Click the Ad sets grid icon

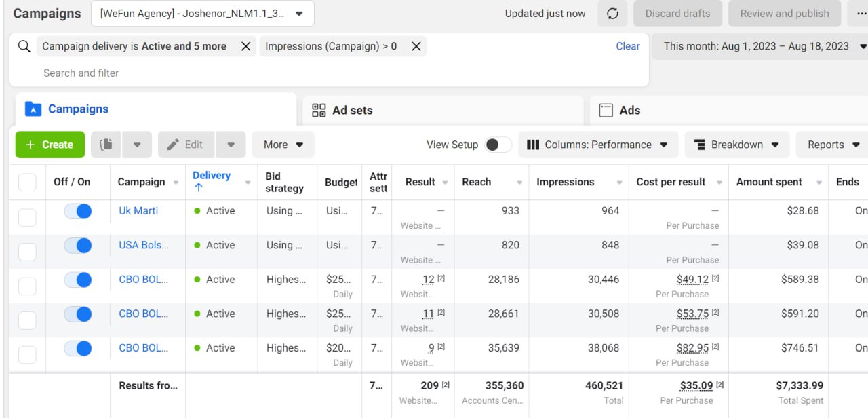point(319,110)
